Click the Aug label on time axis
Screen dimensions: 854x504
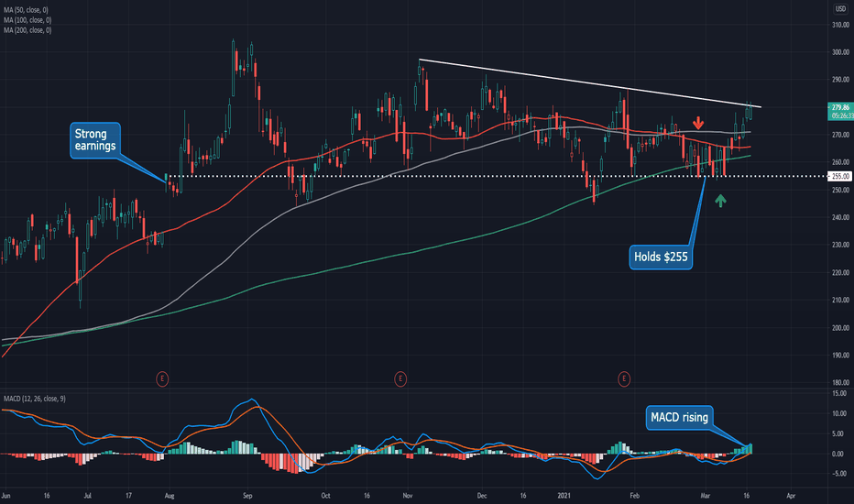point(169,496)
